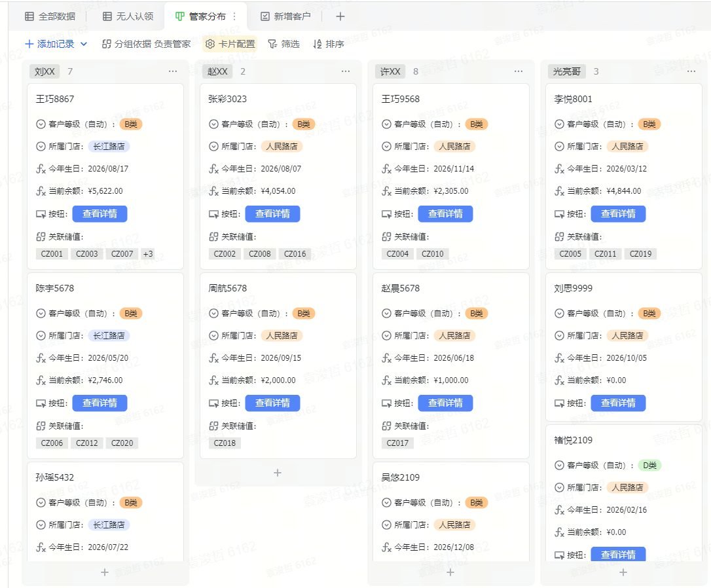Open linked record CZ007

tap(122, 254)
